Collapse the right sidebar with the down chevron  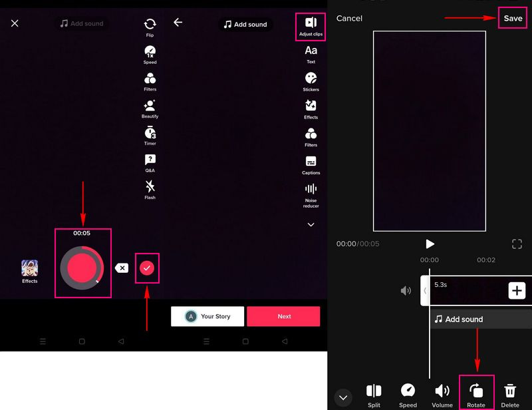click(310, 225)
